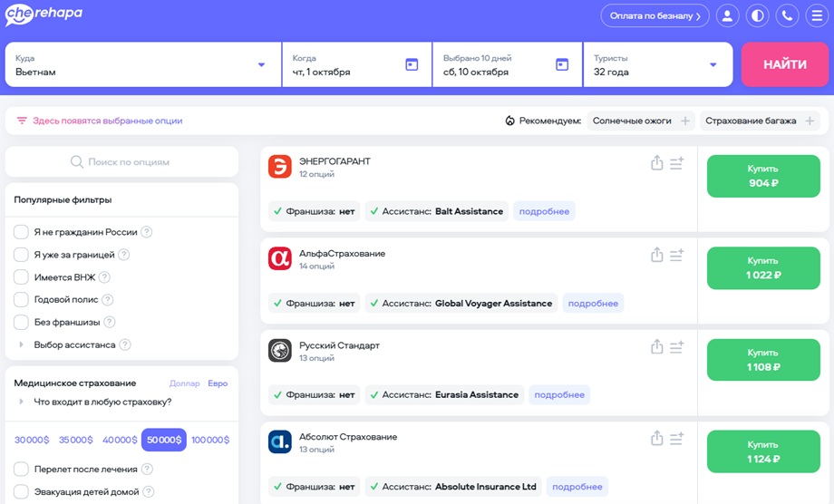
Task: Open the user profile icon
Action: 727,16
